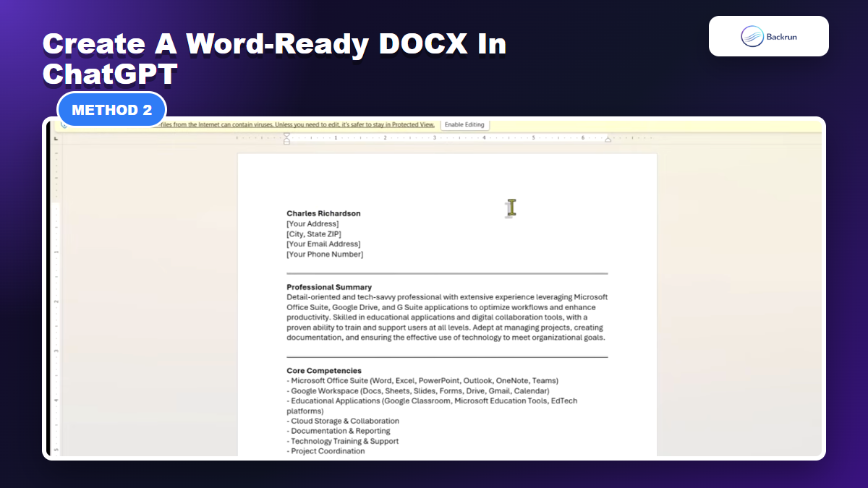
Task: Click the 'Project Coordination' line
Action: (325, 451)
